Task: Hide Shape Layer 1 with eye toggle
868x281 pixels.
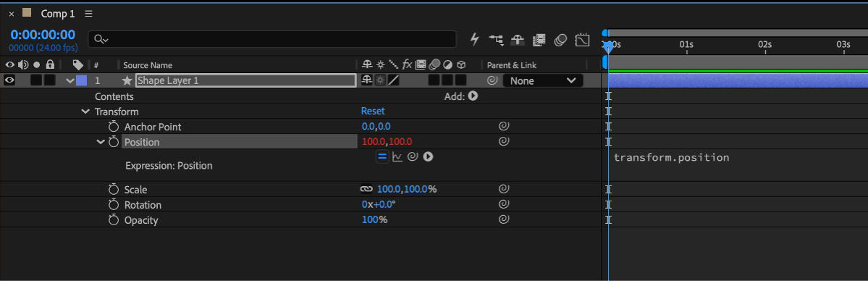Action: [9, 80]
